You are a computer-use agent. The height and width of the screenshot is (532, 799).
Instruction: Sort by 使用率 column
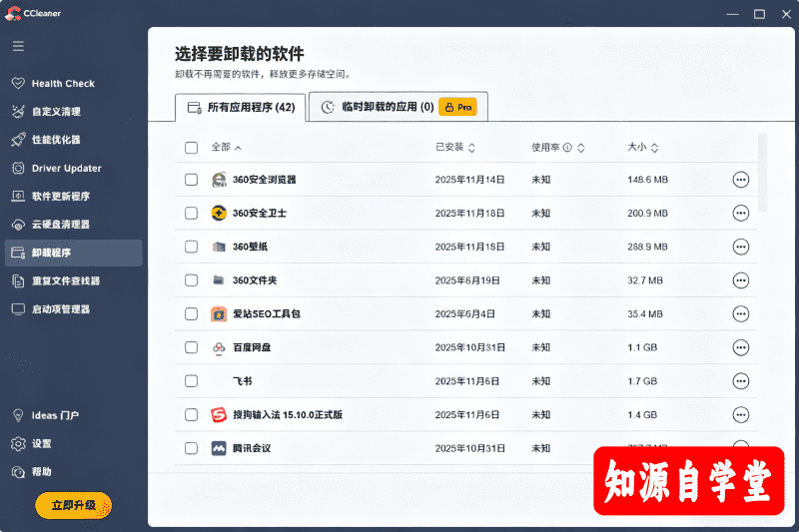pos(557,147)
